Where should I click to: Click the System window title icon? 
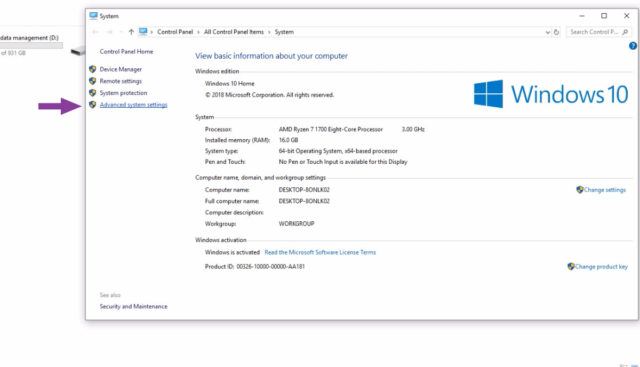tap(93, 16)
